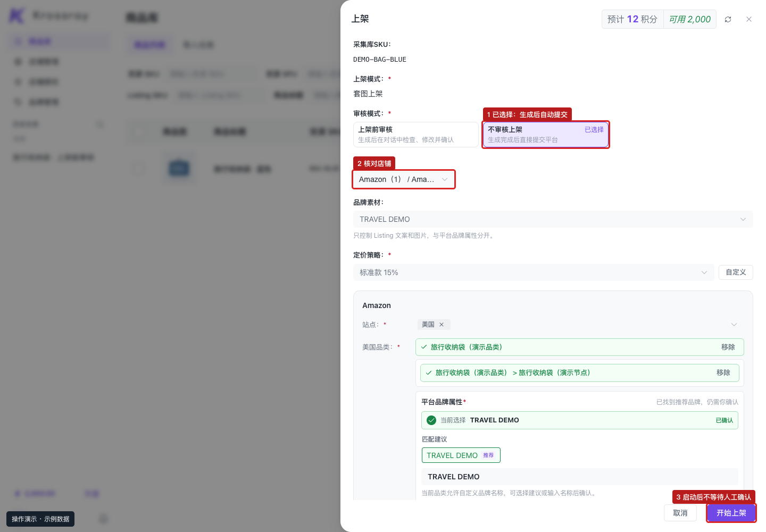Screen dimensions: 766x532
Task: Click the blue bag product thumbnail in background table
Action: click(x=179, y=169)
